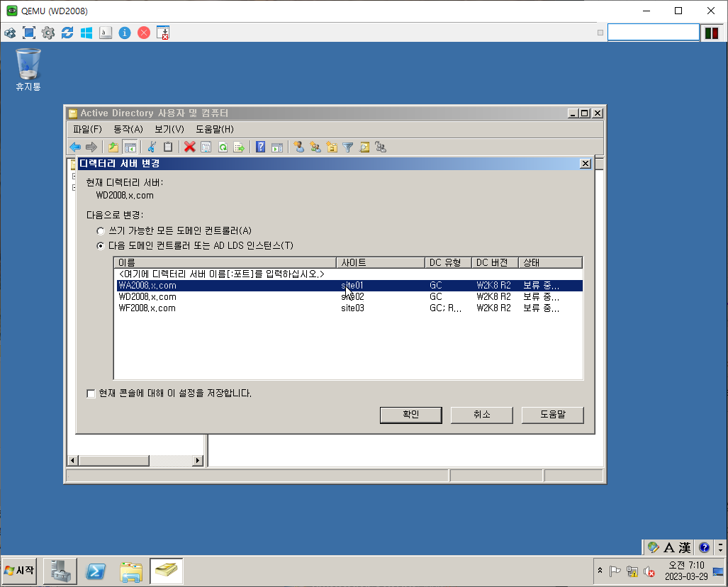Select the WF2008.x.com server row
Screen dimensions: 728x587
[x=349, y=308]
